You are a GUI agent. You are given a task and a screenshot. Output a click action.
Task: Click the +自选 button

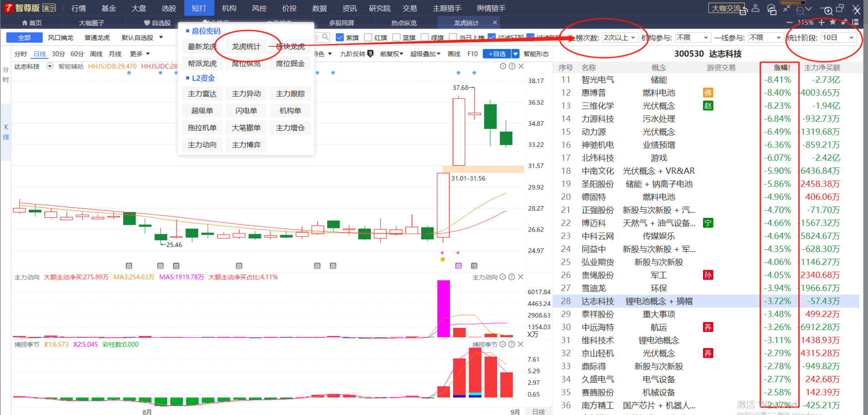[x=497, y=54]
